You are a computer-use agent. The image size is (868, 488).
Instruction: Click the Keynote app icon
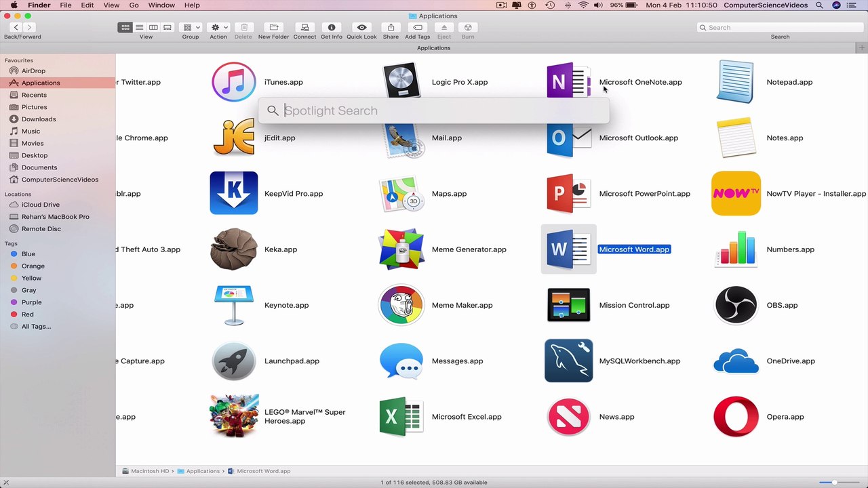[x=234, y=305]
